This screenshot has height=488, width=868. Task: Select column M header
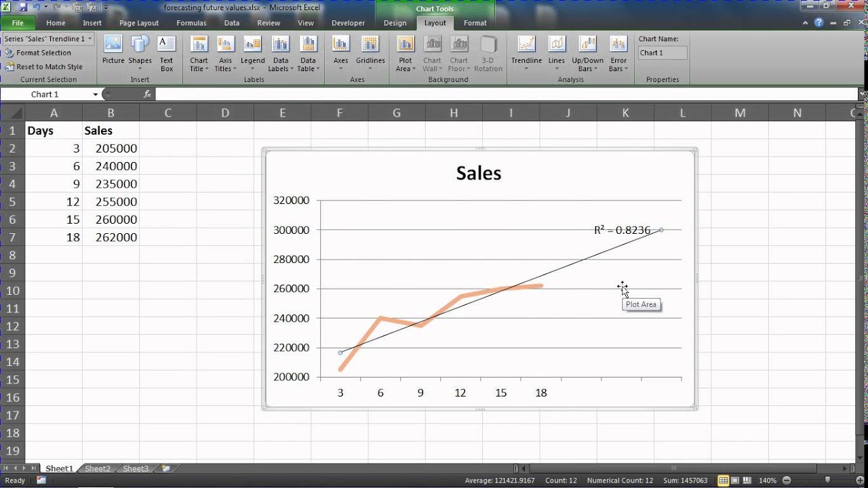pyautogui.click(x=740, y=113)
